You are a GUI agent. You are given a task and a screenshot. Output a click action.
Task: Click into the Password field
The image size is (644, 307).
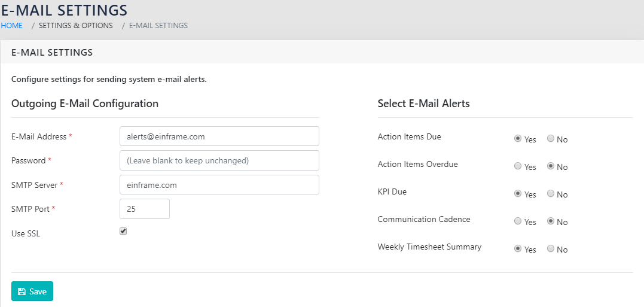219,160
